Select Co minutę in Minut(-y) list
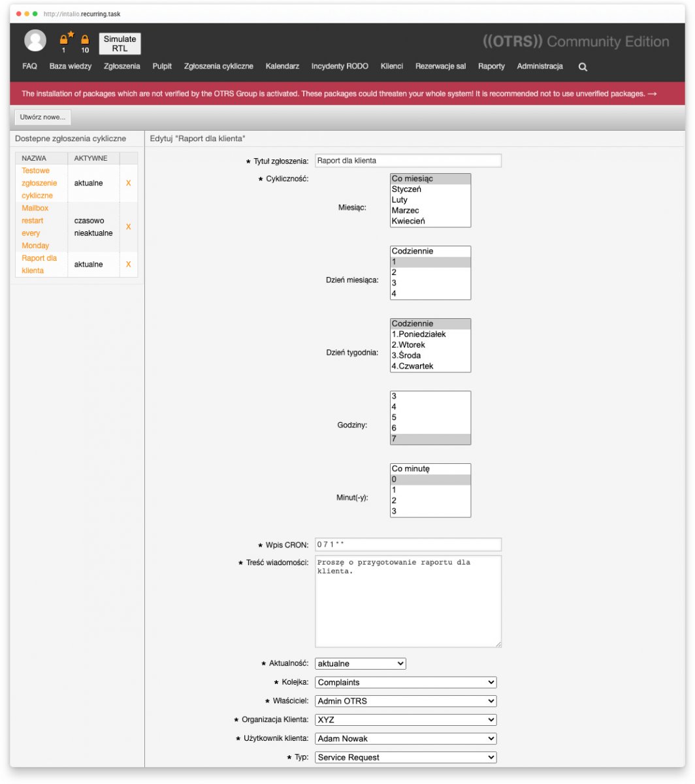The width and height of the screenshot is (695, 784). point(430,469)
